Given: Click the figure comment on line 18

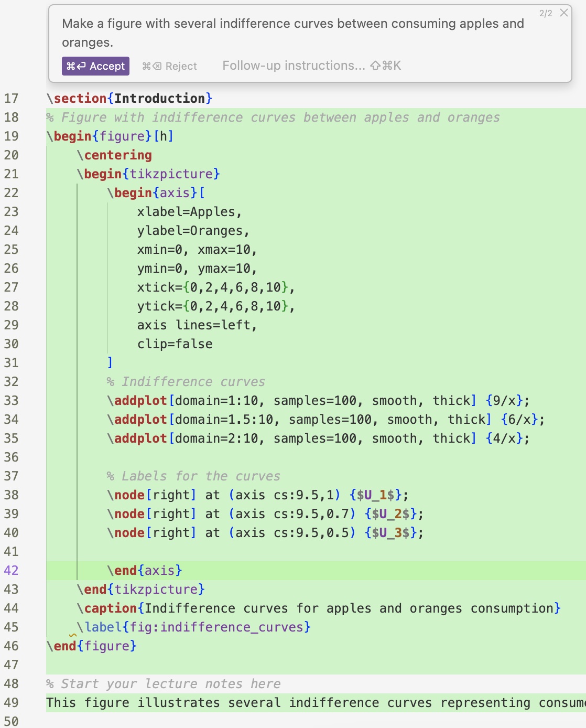Looking at the screenshot, I should click(x=273, y=117).
